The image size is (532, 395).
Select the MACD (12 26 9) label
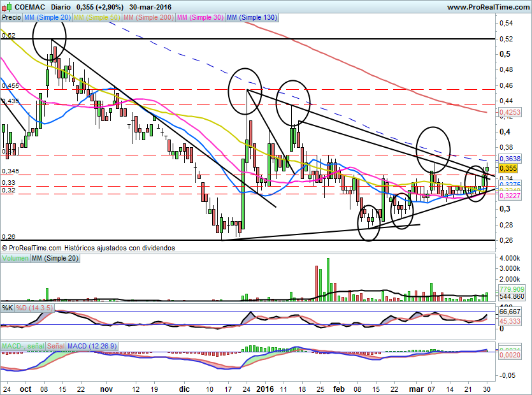coord(92,346)
